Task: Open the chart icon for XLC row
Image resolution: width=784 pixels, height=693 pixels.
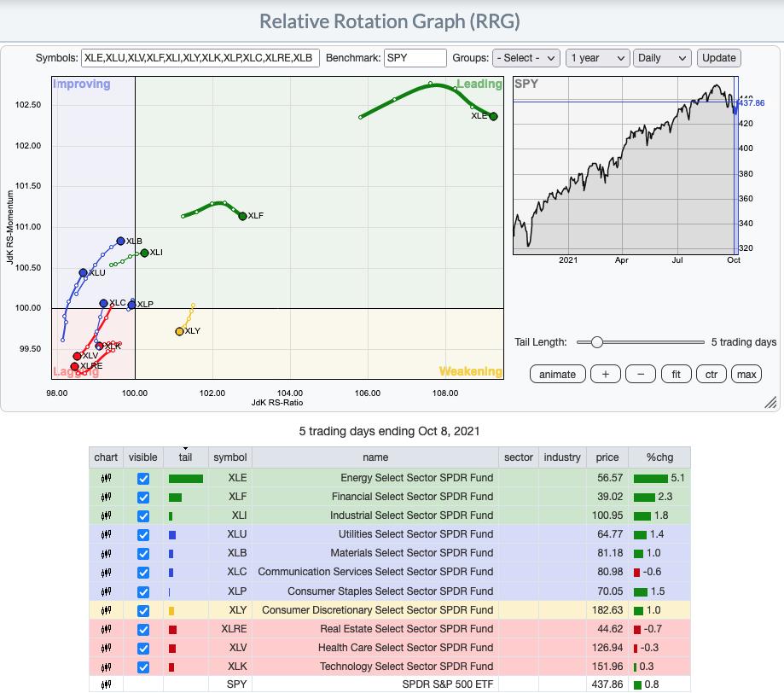Action: (x=106, y=572)
